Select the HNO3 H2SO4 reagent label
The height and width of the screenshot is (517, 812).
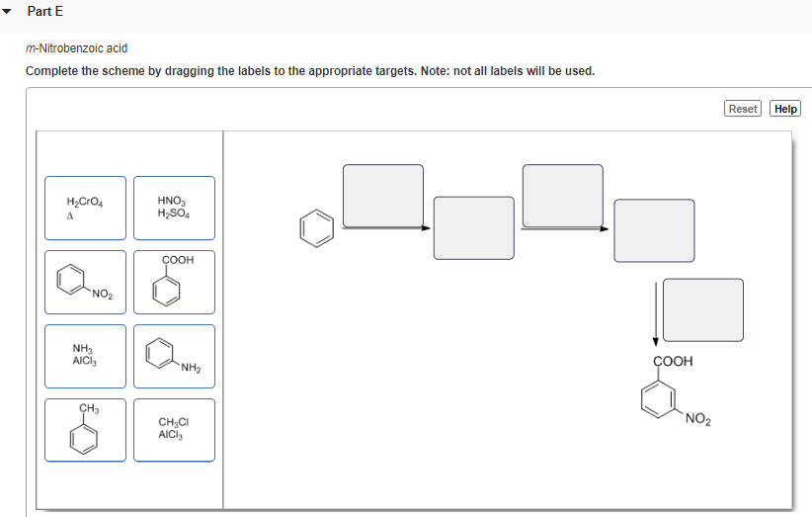pos(174,209)
